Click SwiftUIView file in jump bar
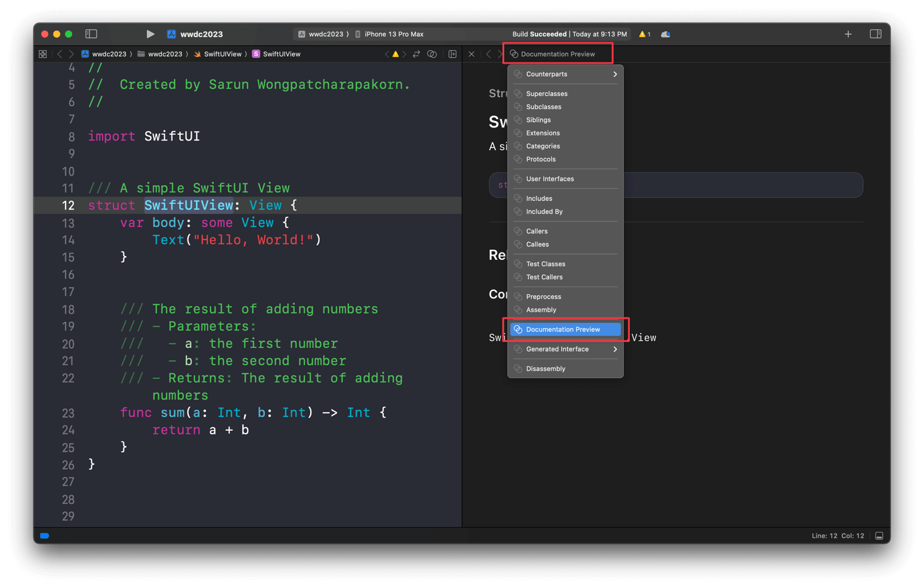924x588 pixels. pyautogui.click(x=217, y=54)
